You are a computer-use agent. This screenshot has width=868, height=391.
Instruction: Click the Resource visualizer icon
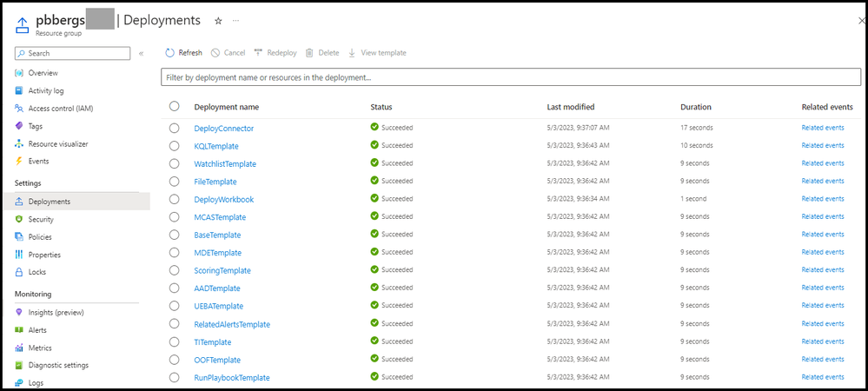pos(19,144)
